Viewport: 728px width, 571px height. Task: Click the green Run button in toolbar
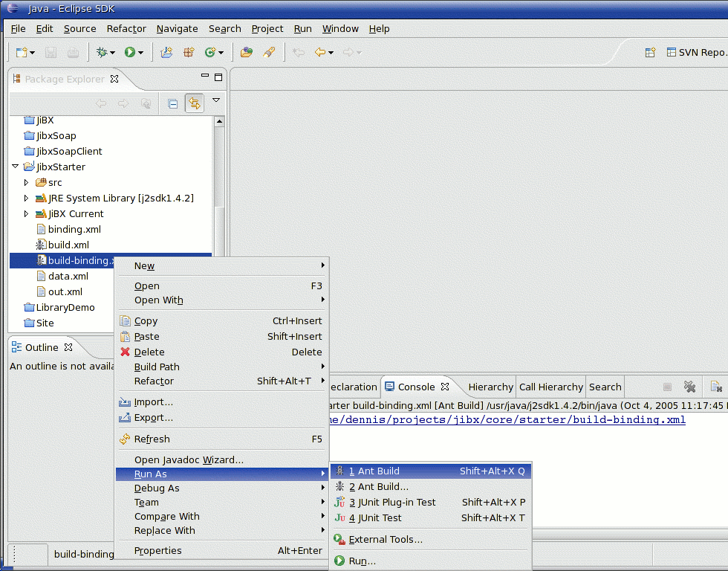(x=130, y=52)
